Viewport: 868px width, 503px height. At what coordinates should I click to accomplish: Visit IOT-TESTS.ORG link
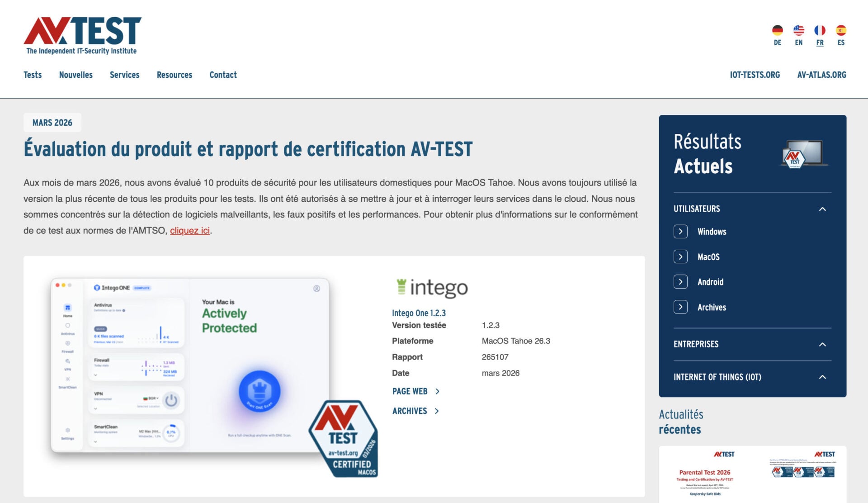point(755,75)
